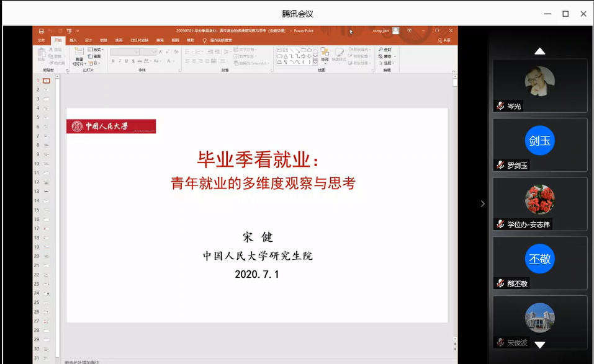
Task: Click the New Slide button icon
Action: tap(79, 52)
